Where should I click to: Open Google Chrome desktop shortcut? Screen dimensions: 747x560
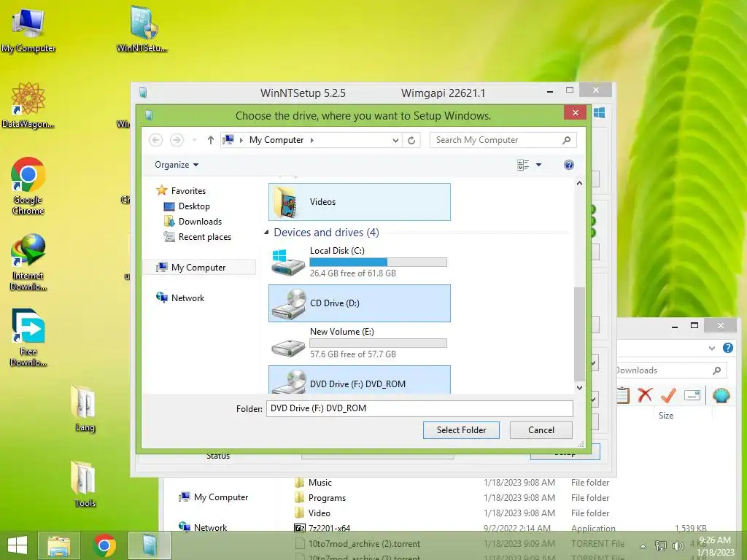(28, 186)
